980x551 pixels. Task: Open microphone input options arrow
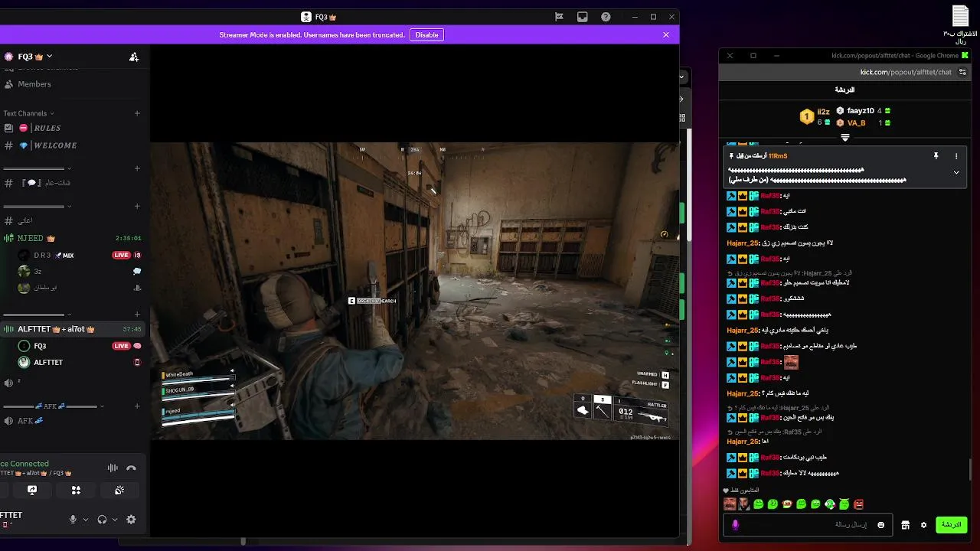point(85,520)
